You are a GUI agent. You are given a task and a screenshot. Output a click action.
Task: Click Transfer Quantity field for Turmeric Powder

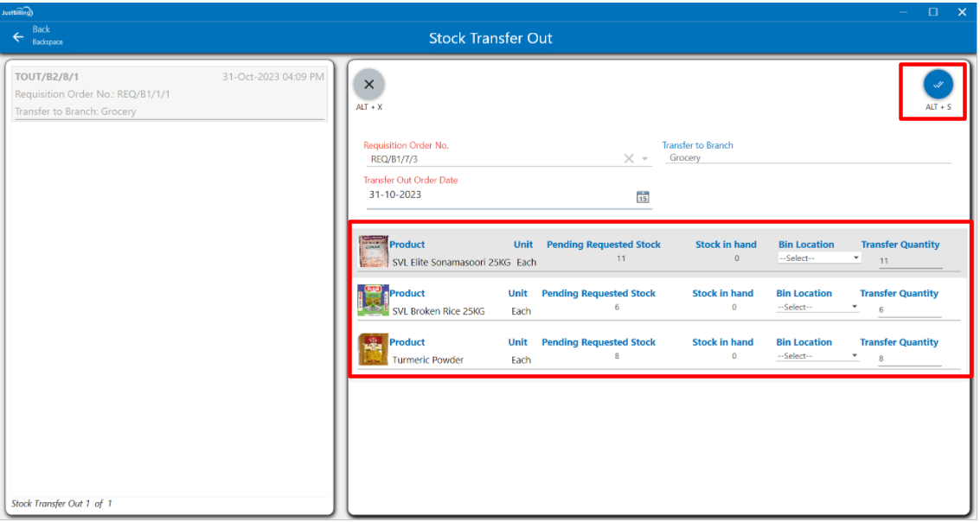[908, 359]
